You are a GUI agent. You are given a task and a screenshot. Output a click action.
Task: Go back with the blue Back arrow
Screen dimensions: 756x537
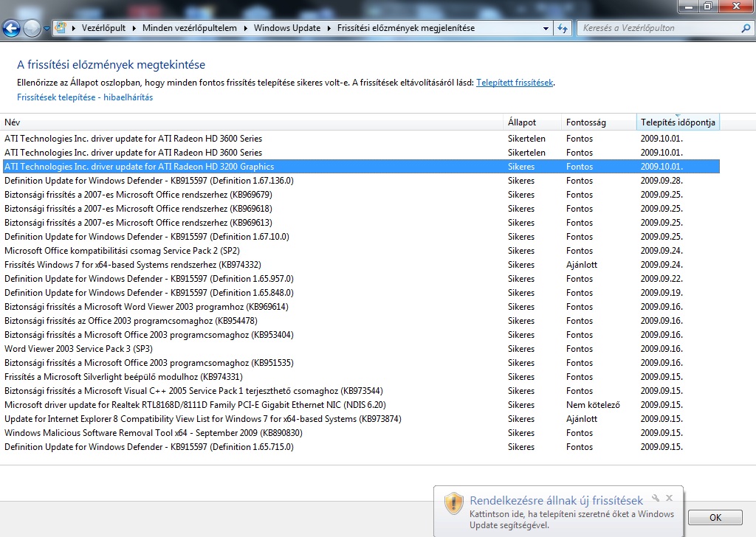click(12, 29)
